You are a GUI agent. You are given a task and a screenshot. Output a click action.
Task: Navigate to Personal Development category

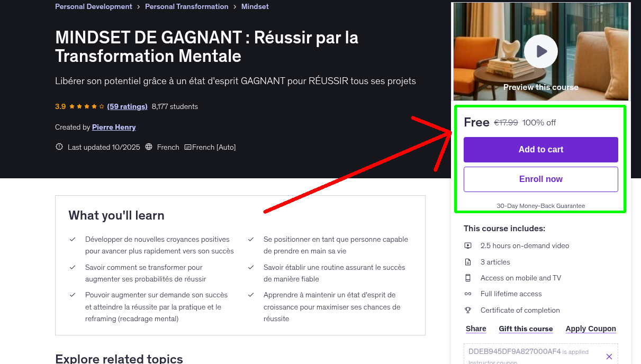click(93, 6)
